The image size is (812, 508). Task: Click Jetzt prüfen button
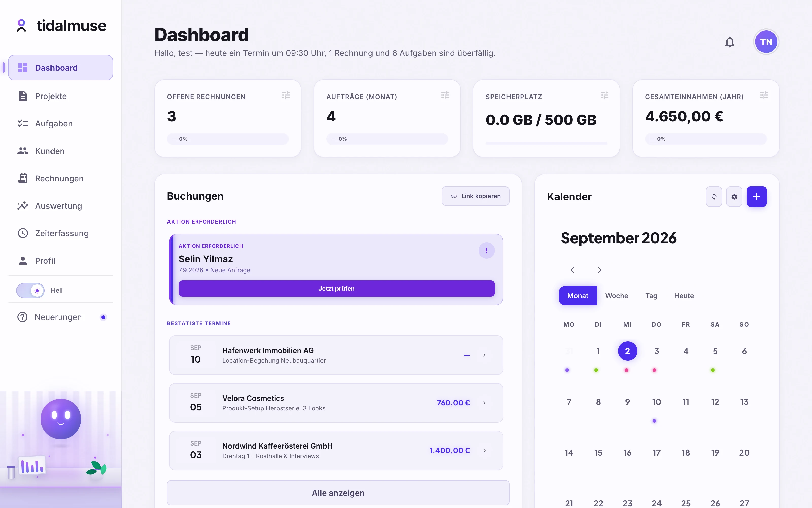click(336, 288)
